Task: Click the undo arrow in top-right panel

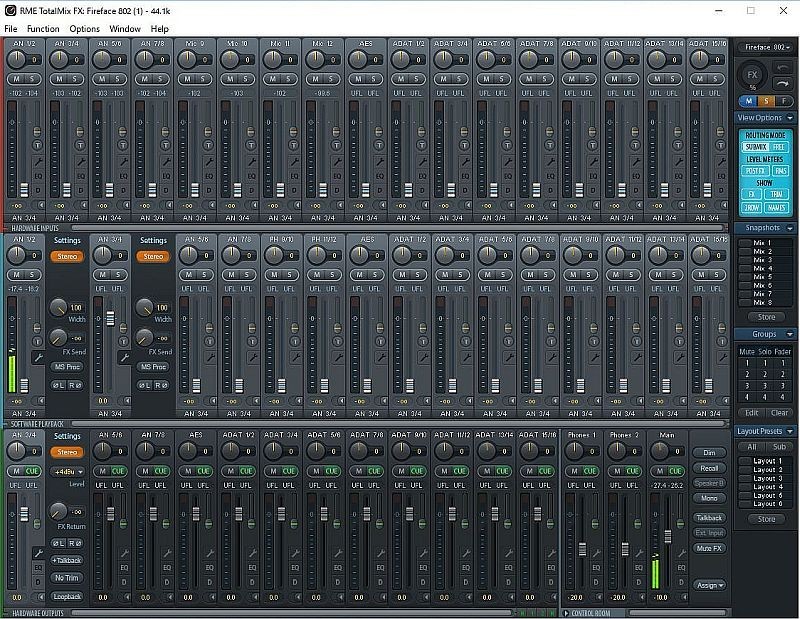Action: 782,67
